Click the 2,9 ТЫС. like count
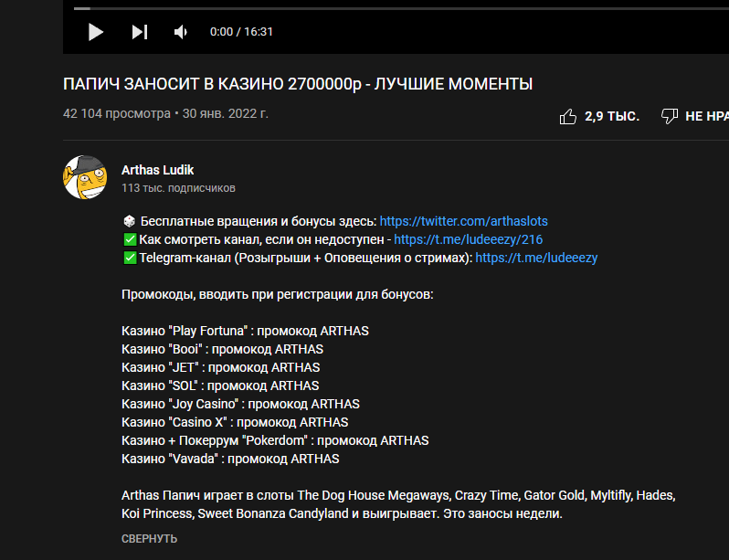Viewport: 729px width, 560px height. pos(611,116)
